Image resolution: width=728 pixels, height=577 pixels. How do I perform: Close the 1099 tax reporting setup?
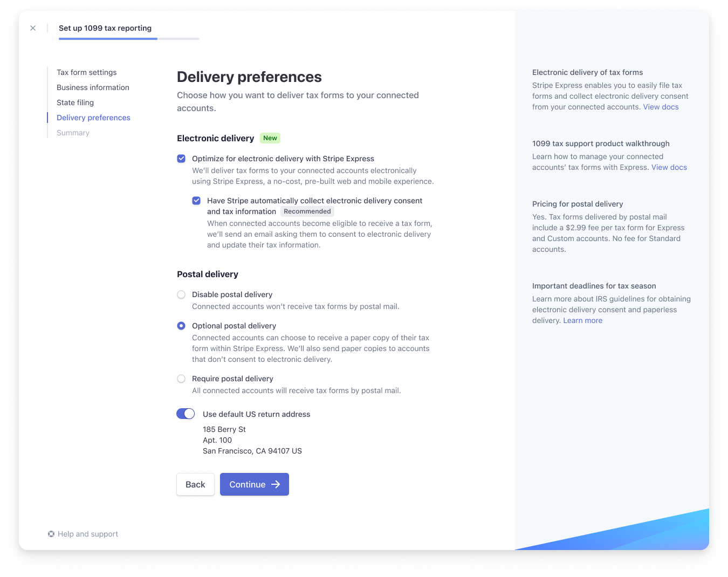pyautogui.click(x=33, y=28)
